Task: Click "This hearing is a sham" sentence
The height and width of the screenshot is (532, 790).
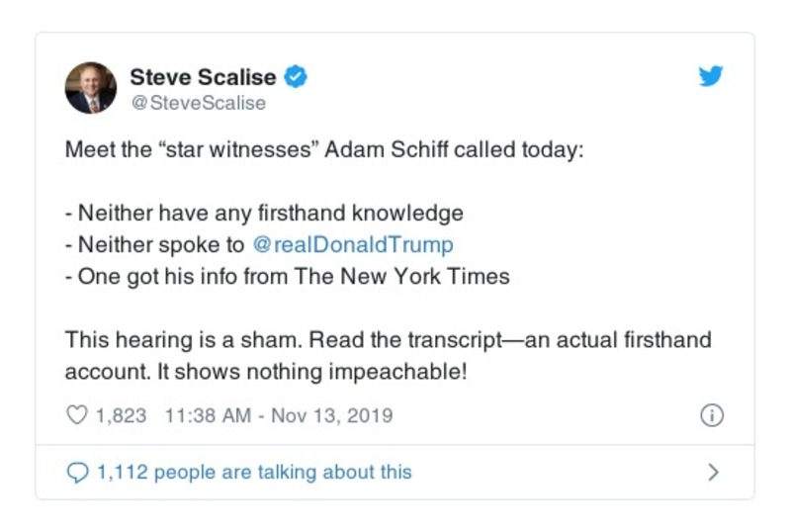Action: point(183,340)
